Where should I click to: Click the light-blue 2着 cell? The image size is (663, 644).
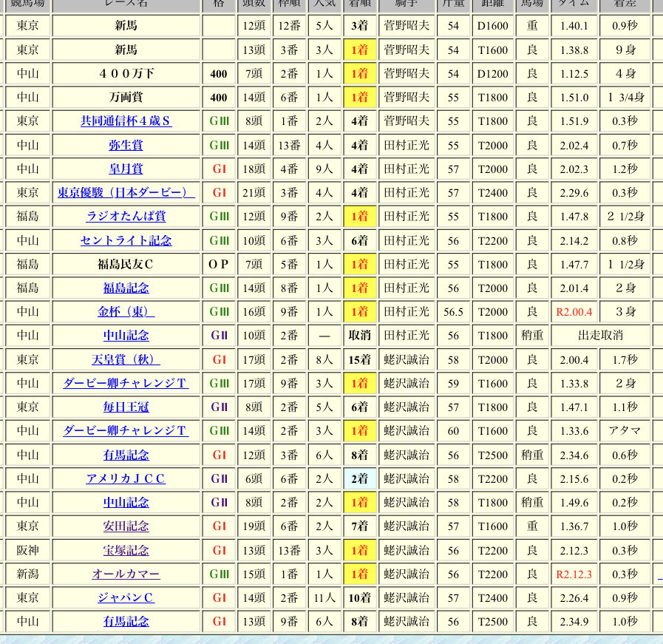click(360, 478)
